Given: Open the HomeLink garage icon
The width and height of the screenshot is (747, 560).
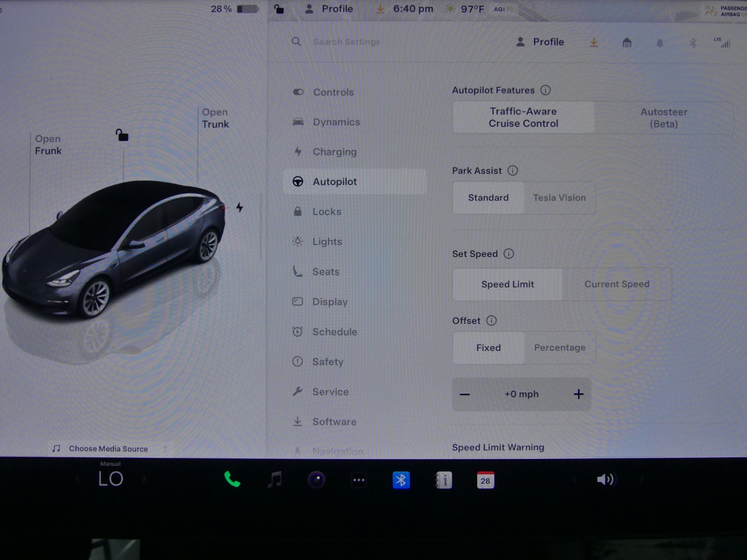Looking at the screenshot, I should point(627,43).
